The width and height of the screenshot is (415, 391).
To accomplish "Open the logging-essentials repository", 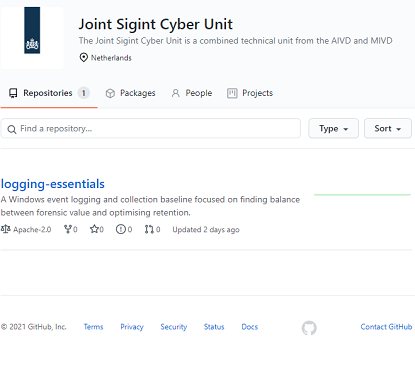I will (x=53, y=184).
